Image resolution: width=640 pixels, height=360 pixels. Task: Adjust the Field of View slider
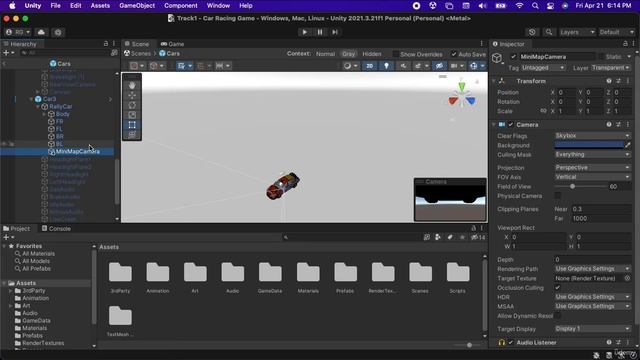click(x=573, y=187)
